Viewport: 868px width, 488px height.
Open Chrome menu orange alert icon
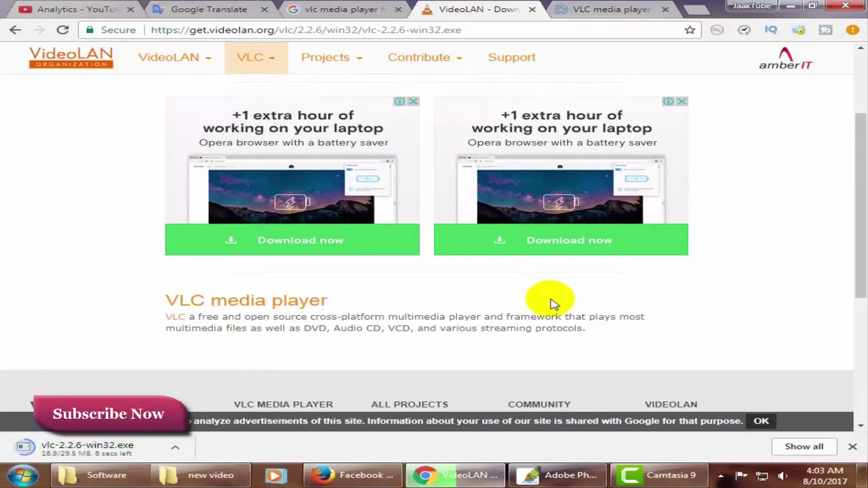[x=852, y=30]
